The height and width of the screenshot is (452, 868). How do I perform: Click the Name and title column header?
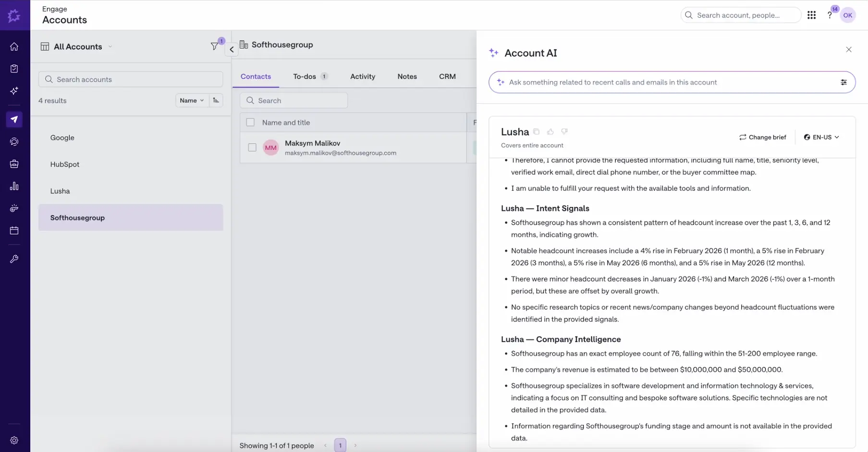click(x=286, y=122)
